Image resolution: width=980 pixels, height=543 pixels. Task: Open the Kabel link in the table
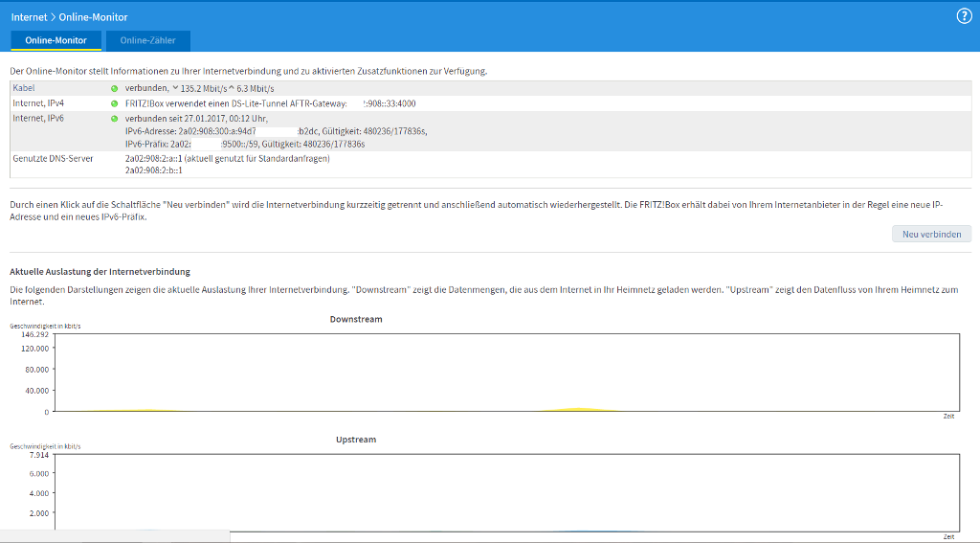(23, 88)
